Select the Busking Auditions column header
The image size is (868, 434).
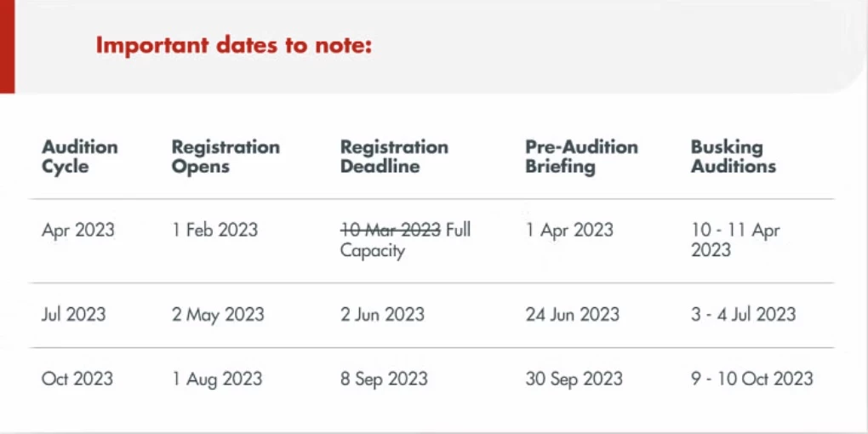[734, 157]
